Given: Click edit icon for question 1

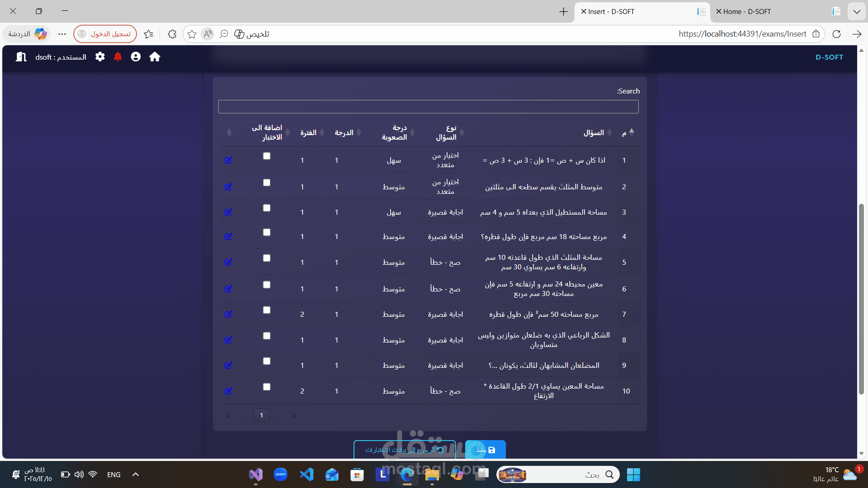Looking at the screenshot, I should 228,160.
